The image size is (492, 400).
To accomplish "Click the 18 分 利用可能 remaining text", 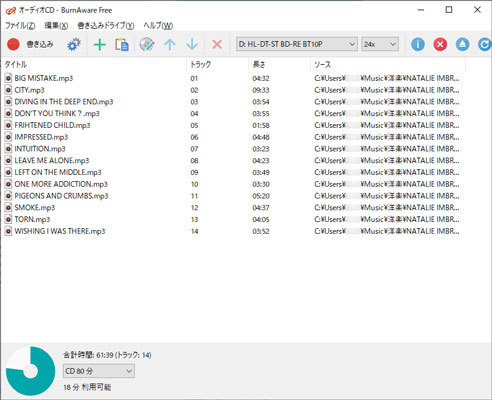I will [87, 387].
